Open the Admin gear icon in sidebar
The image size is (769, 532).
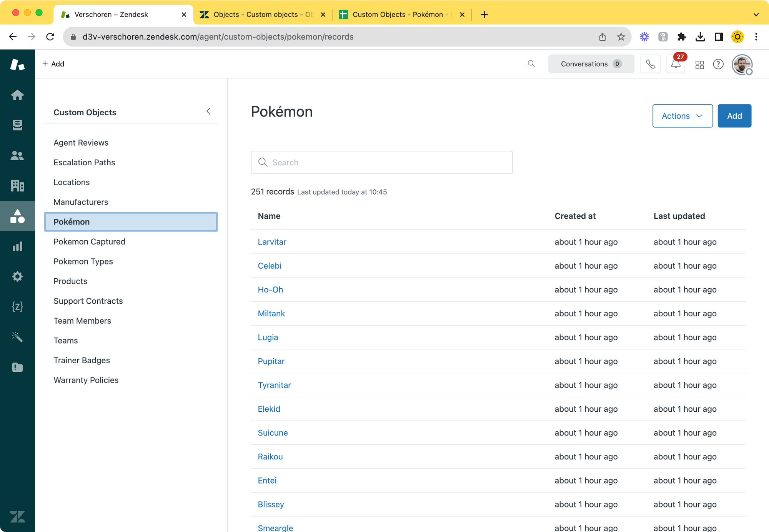tap(17, 276)
